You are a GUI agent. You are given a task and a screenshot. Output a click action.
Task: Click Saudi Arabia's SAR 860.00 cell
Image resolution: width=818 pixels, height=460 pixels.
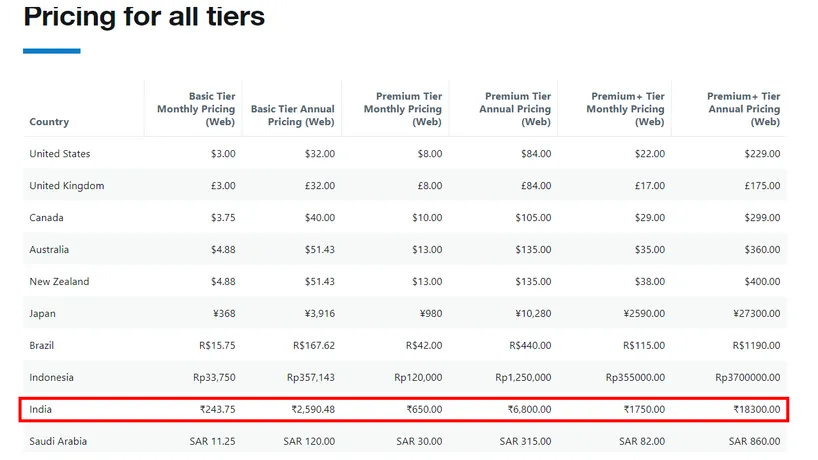(754, 442)
